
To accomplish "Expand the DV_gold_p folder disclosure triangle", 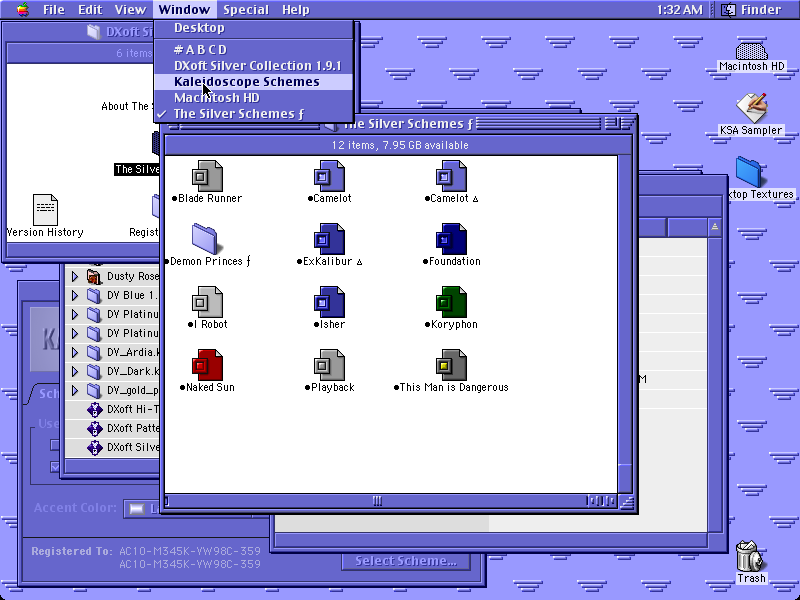I will (75, 390).
